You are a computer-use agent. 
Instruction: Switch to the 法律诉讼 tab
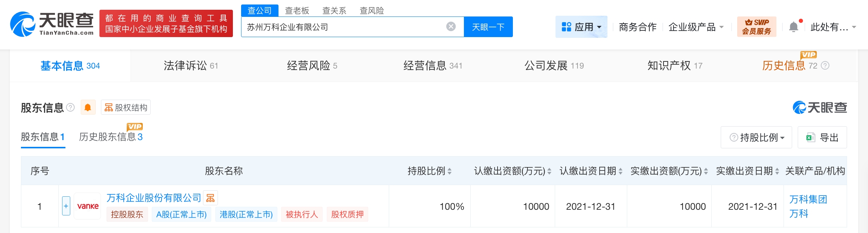coord(190,66)
